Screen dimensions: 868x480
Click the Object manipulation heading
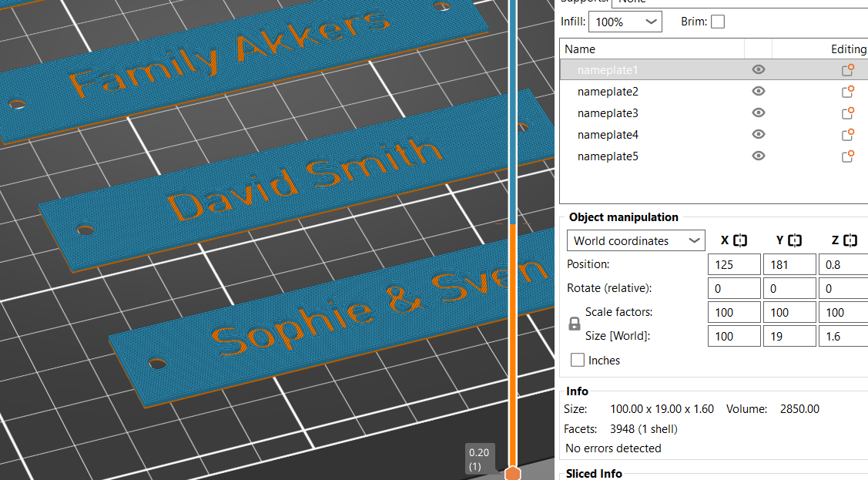623,217
